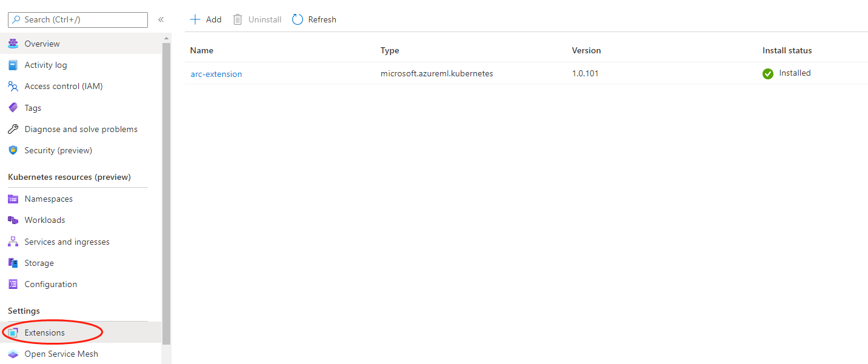This screenshot has height=364, width=868.
Task: Click the Services and ingresses entry
Action: point(67,241)
